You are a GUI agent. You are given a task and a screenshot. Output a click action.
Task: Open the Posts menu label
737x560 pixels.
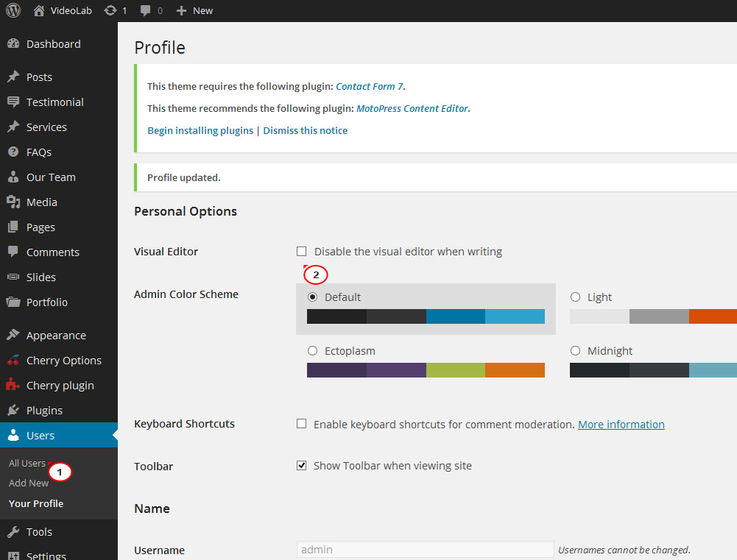click(39, 77)
